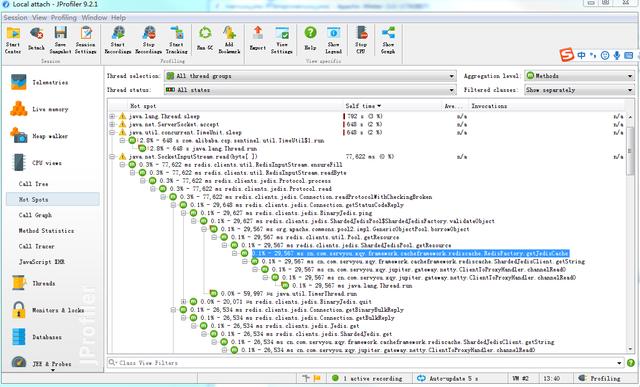Select Call Tracer view
Image resolution: width=640 pixels, height=387 pixels.
(36, 246)
